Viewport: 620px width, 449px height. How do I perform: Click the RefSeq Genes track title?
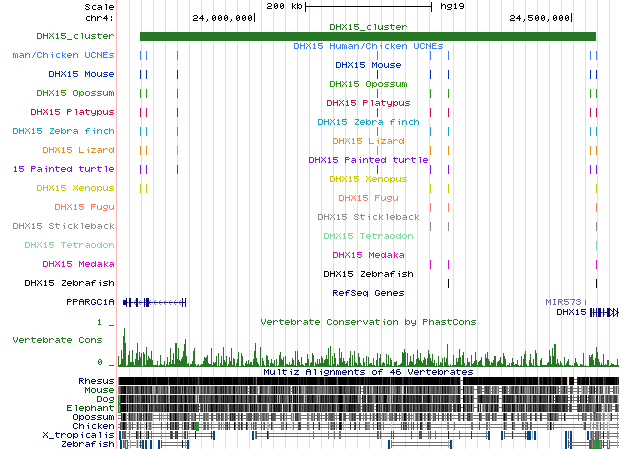[x=368, y=293]
